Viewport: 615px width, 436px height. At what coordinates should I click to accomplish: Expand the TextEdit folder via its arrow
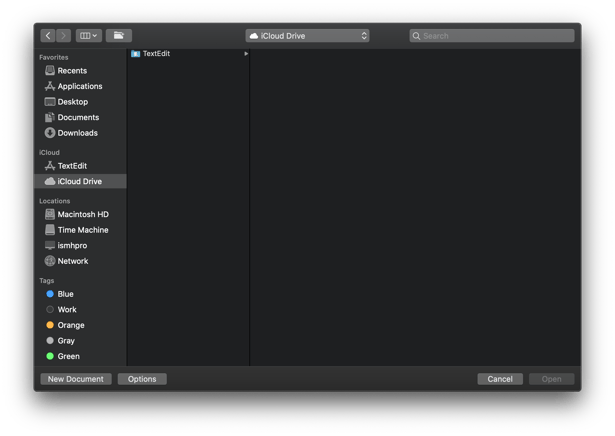tap(246, 53)
